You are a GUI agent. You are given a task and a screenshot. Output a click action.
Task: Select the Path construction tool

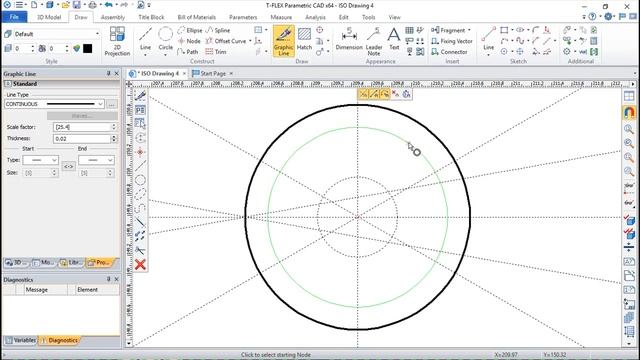point(188,52)
